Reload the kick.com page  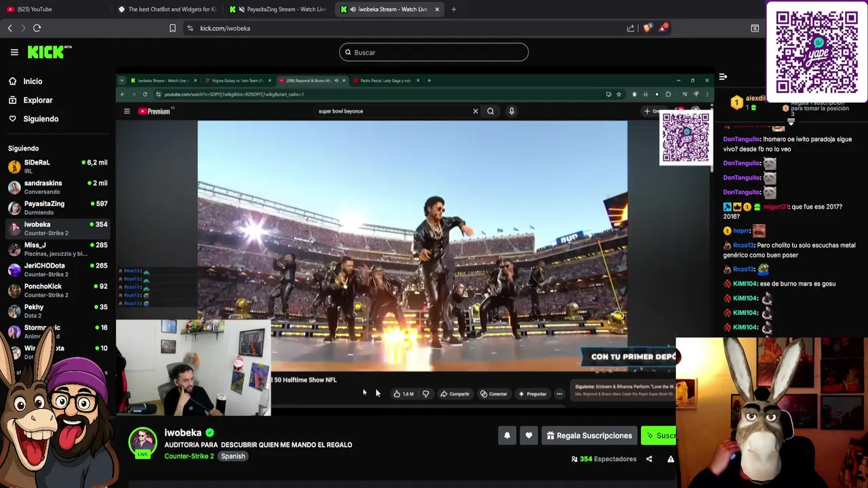click(x=37, y=28)
